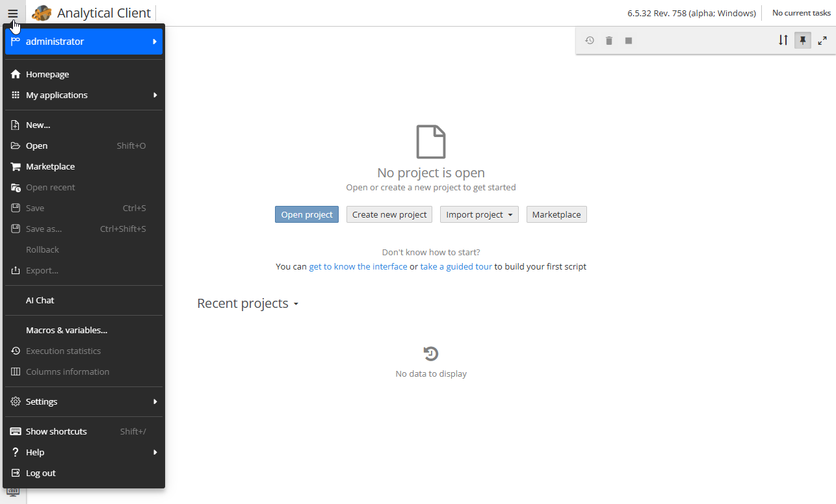
Task: Click the No current tasks status label
Action: [801, 13]
